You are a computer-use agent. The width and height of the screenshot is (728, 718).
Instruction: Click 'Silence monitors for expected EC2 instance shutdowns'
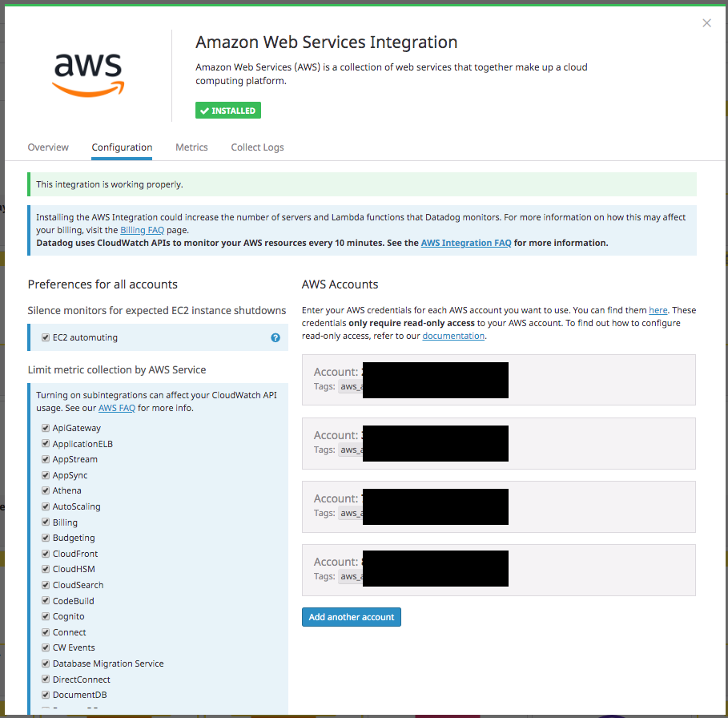coord(157,310)
